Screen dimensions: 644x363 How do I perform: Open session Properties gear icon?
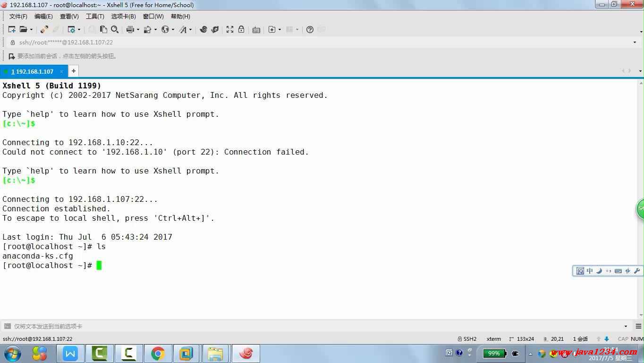pyautogui.click(x=71, y=29)
